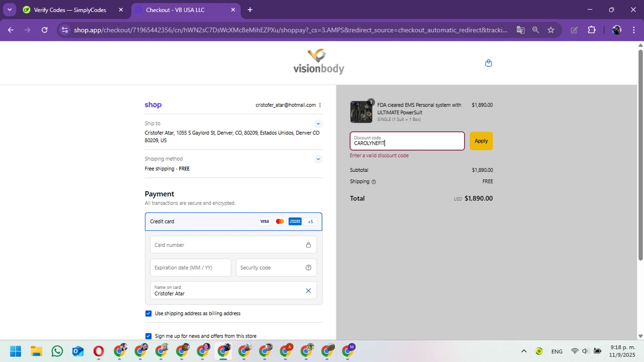
Task: Open File Explorer from the taskbar
Action: point(36,351)
